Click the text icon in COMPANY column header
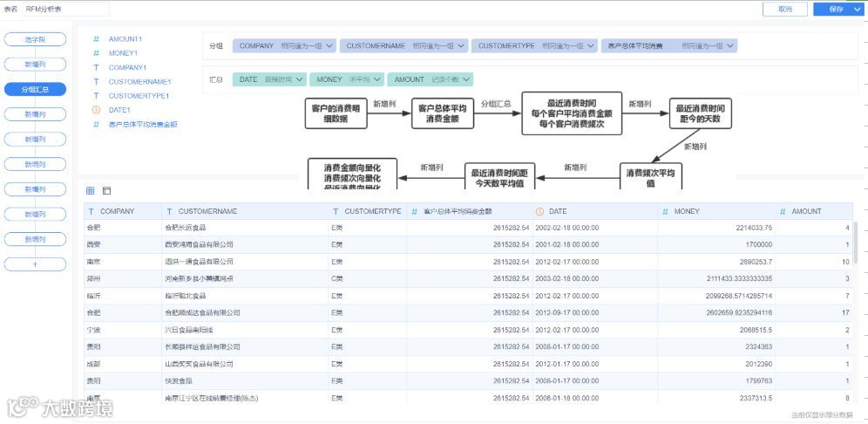The width and height of the screenshot is (868, 424). [92, 211]
